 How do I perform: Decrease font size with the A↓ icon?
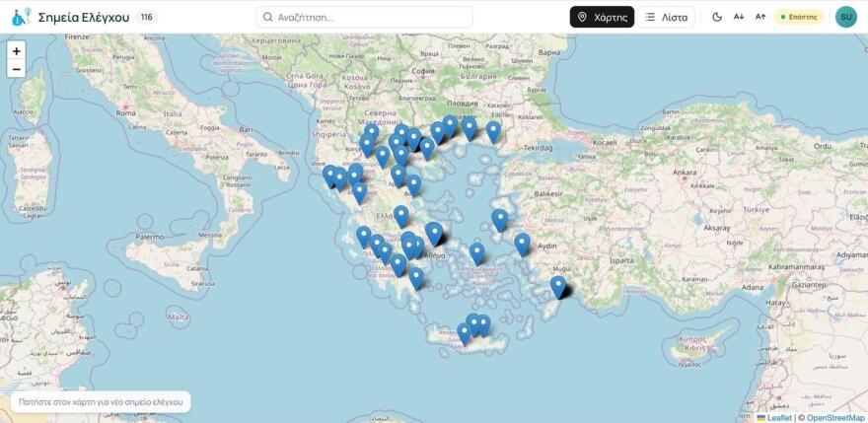click(739, 17)
